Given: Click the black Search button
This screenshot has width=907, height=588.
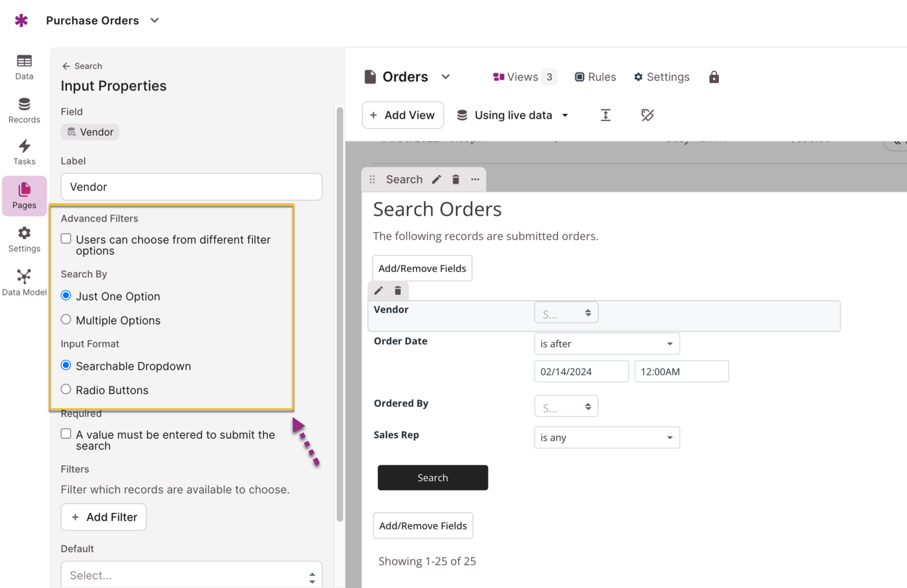Looking at the screenshot, I should [x=432, y=477].
